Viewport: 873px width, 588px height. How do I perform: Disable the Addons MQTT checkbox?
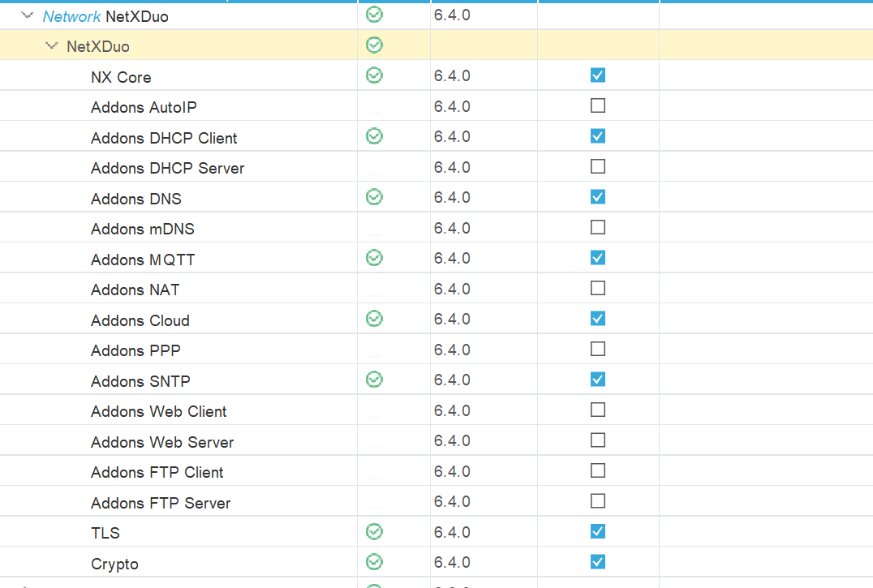pos(597,257)
